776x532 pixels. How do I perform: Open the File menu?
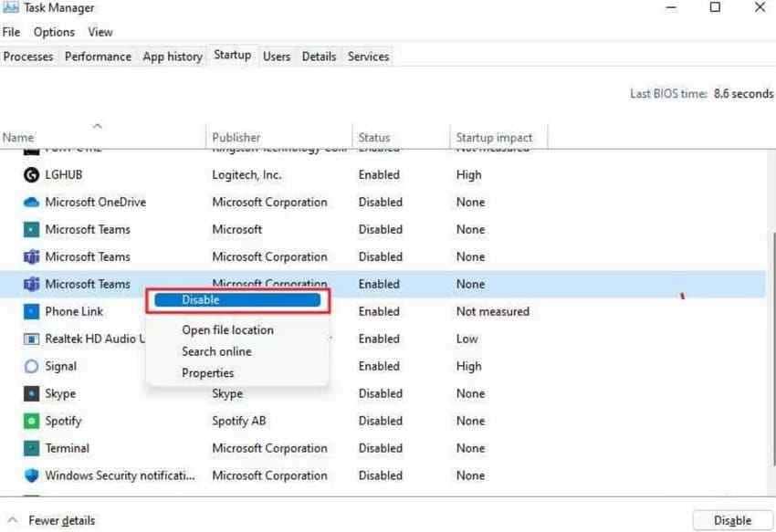[x=11, y=32]
